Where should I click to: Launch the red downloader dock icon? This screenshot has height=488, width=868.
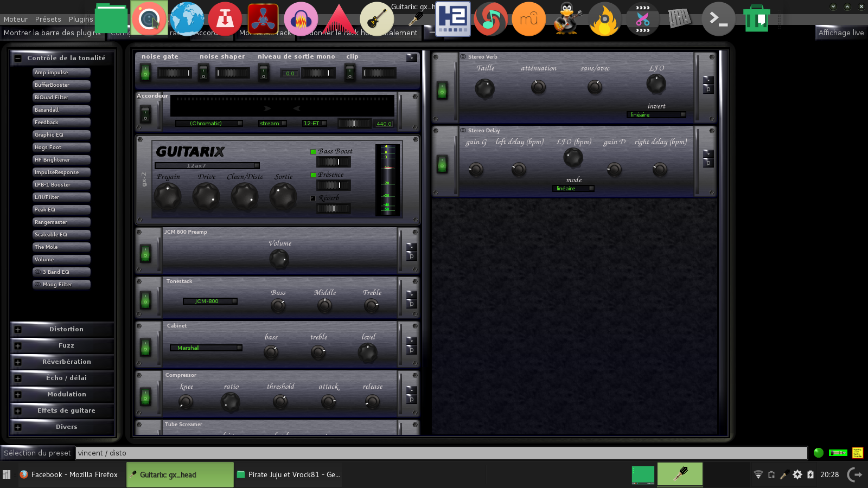pyautogui.click(x=225, y=18)
